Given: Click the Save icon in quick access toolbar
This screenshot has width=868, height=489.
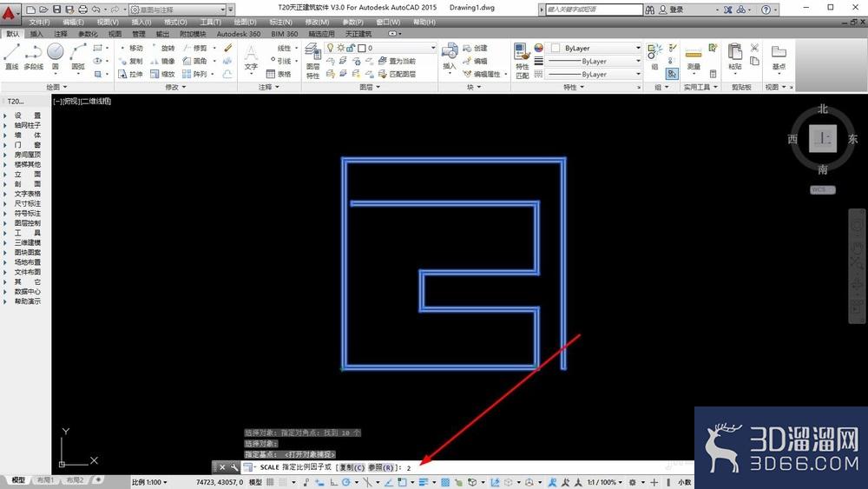Looking at the screenshot, I should pos(56,10).
